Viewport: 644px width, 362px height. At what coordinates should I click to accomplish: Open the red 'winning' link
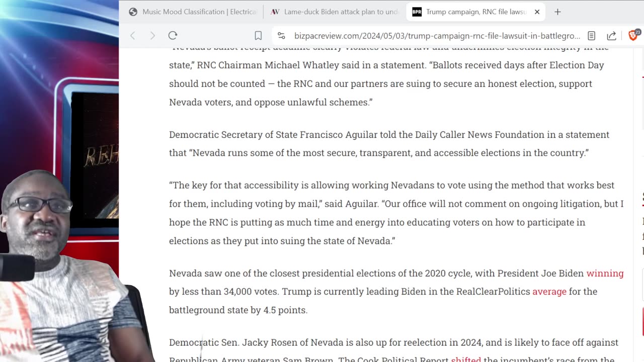tap(605, 273)
